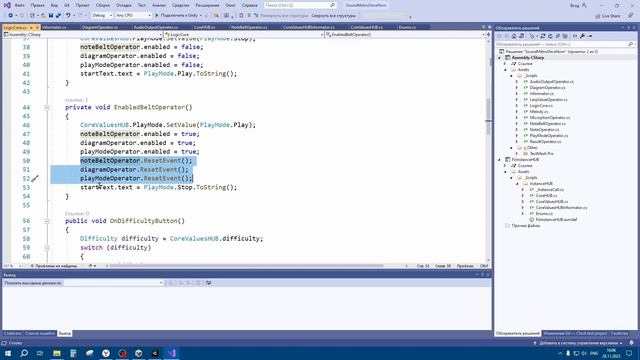Collapse the InstanceHUB folder node
This screenshot has width=640, height=360.
tap(517, 184)
